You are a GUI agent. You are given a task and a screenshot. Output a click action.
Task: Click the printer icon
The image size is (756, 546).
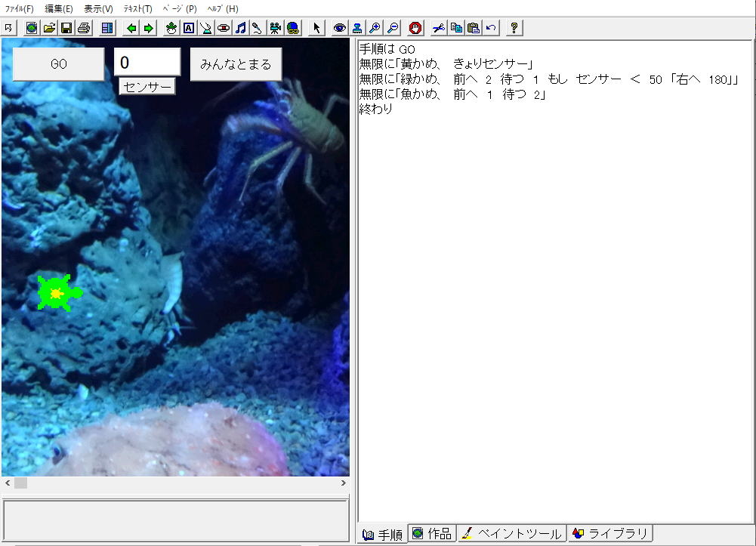tap(84, 28)
